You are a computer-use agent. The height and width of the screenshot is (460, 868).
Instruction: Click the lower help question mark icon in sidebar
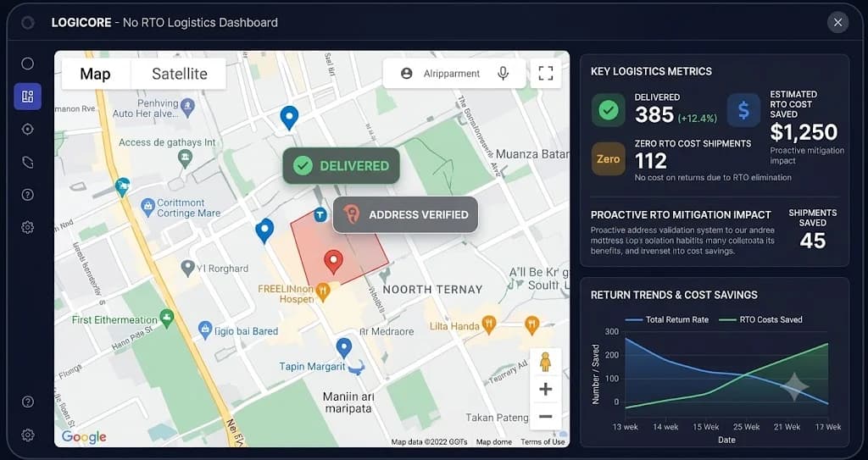28,402
